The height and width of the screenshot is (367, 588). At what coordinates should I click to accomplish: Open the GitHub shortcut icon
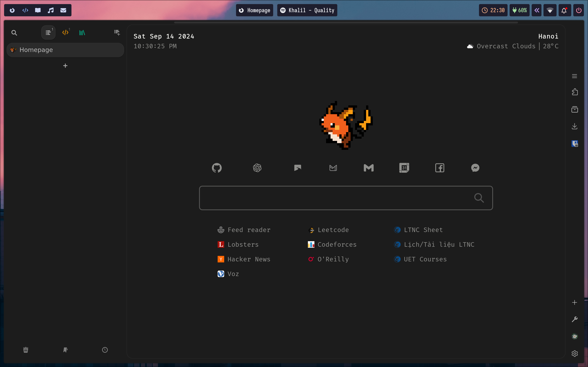(216, 168)
